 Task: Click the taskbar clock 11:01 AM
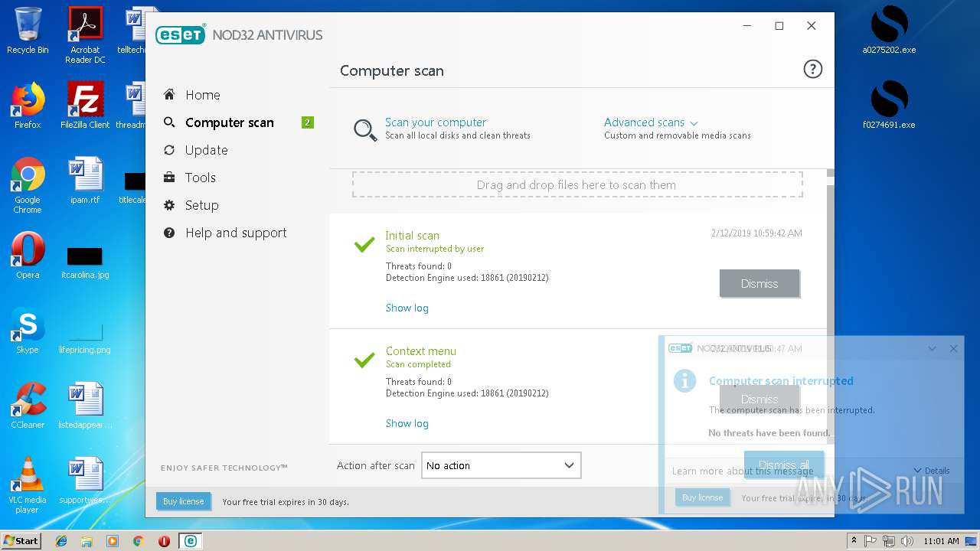click(x=941, y=541)
